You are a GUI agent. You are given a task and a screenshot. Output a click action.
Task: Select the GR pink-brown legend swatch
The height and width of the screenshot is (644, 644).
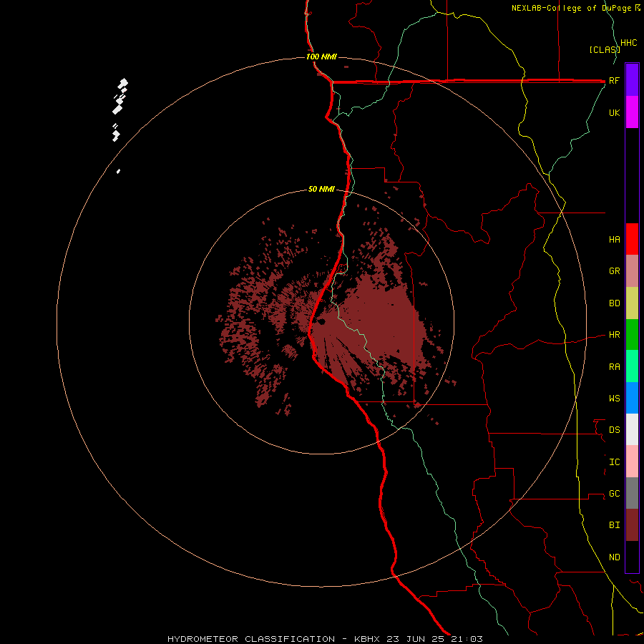coord(632,271)
